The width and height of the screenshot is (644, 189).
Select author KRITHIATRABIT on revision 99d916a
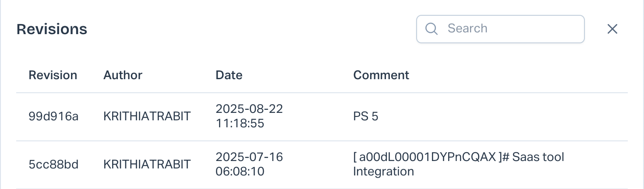coord(147,116)
